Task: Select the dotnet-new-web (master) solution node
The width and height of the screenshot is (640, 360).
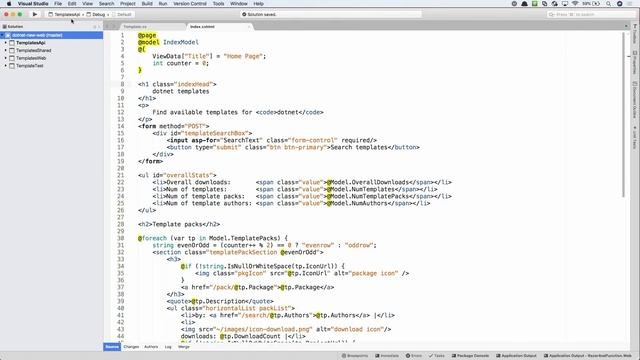Action: click(51, 35)
